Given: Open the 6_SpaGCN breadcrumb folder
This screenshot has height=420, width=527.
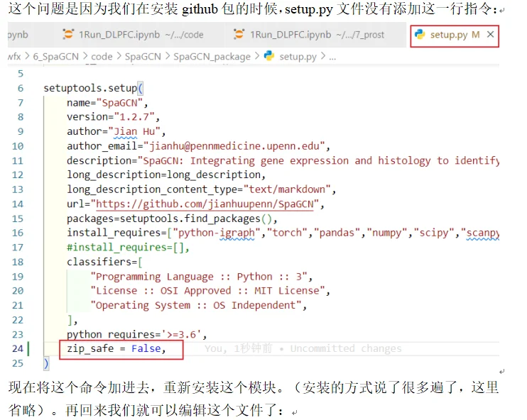Looking at the screenshot, I should pyautogui.click(x=56, y=57).
